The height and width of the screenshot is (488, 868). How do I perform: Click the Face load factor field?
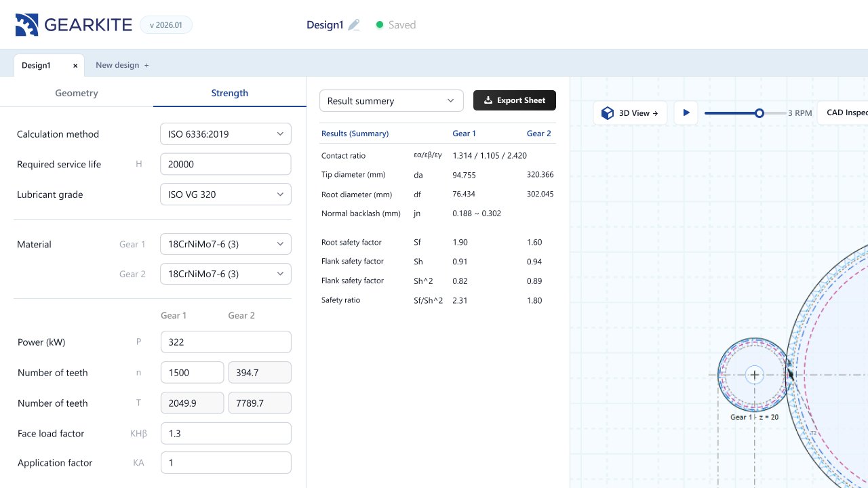pyautogui.click(x=226, y=433)
